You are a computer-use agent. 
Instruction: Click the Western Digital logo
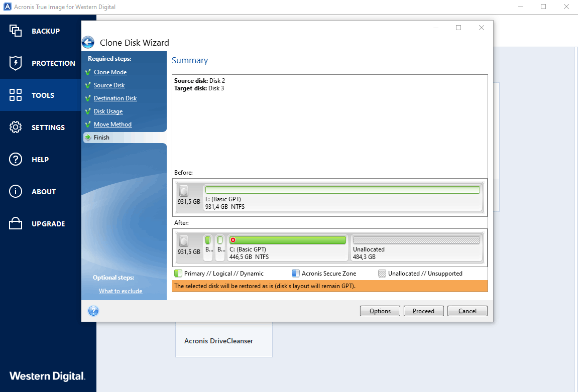click(x=47, y=376)
